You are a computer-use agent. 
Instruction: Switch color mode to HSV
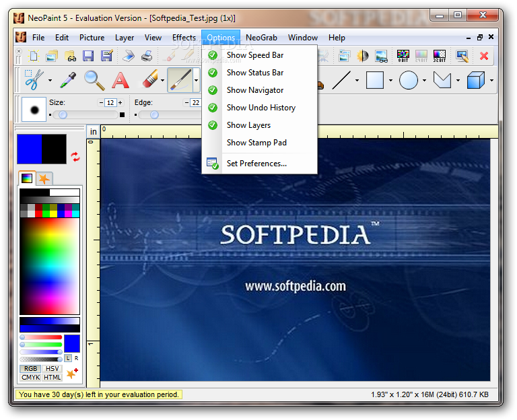click(x=52, y=369)
